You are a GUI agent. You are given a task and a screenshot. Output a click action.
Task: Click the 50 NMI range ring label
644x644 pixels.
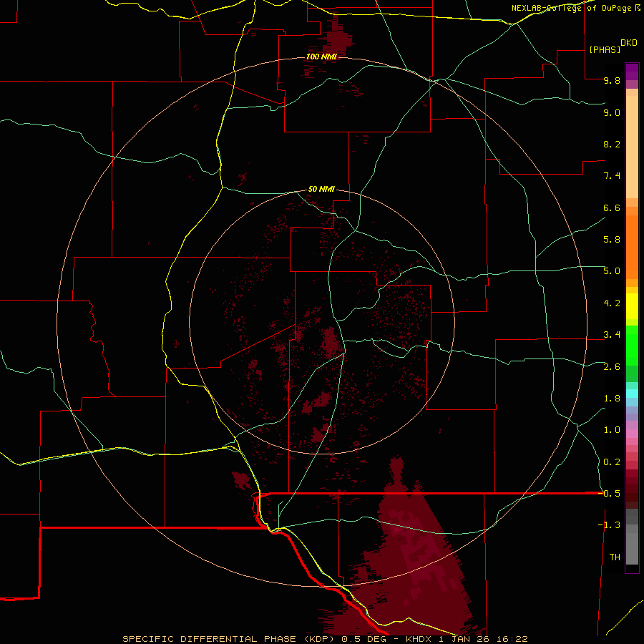pos(321,189)
